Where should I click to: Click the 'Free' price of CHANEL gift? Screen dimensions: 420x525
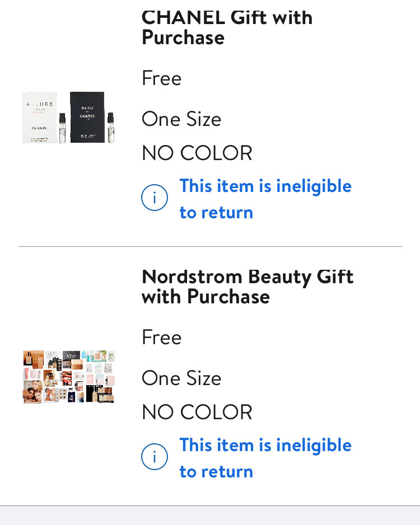[x=161, y=78]
